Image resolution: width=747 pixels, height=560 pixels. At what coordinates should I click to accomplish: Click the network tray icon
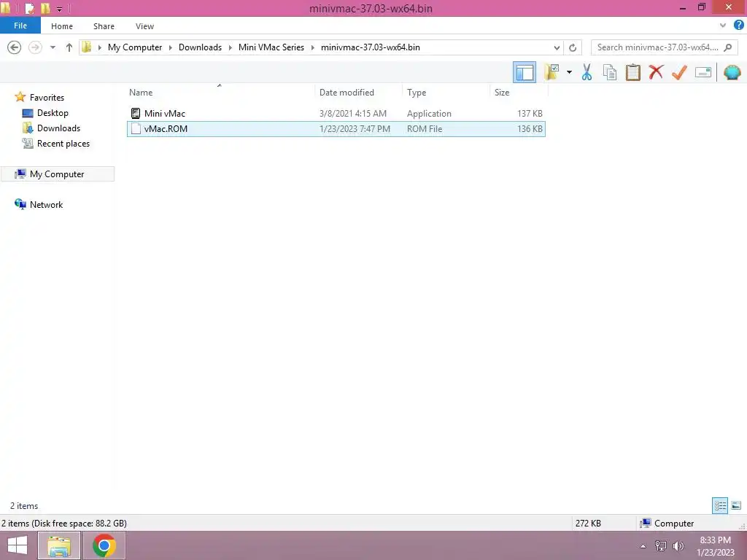(661, 546)
